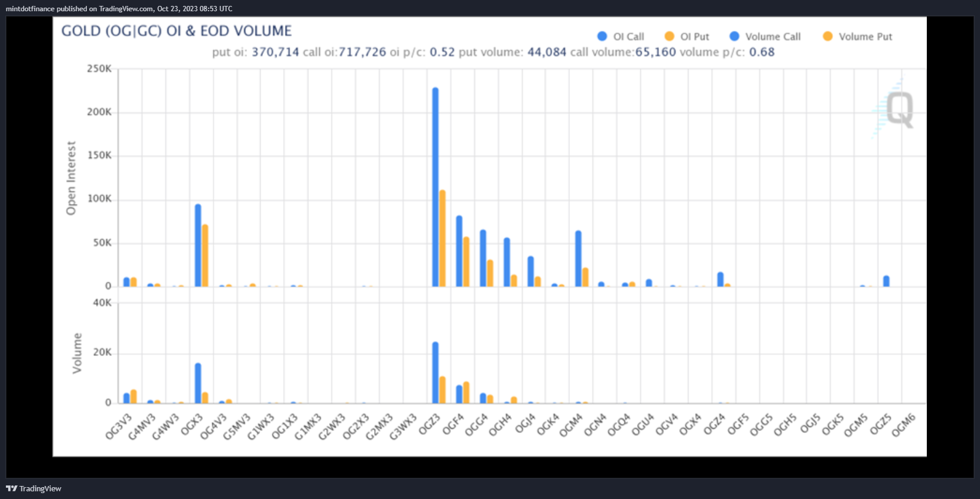
Task: Click the blue OGZ4 open interest call bar
Action: [x=721, y=280]
